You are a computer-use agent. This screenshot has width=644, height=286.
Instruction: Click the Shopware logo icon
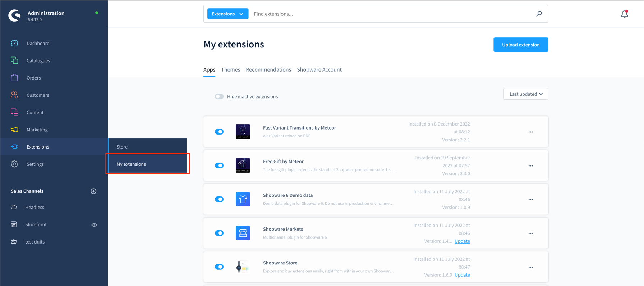(x=15, y=15)
